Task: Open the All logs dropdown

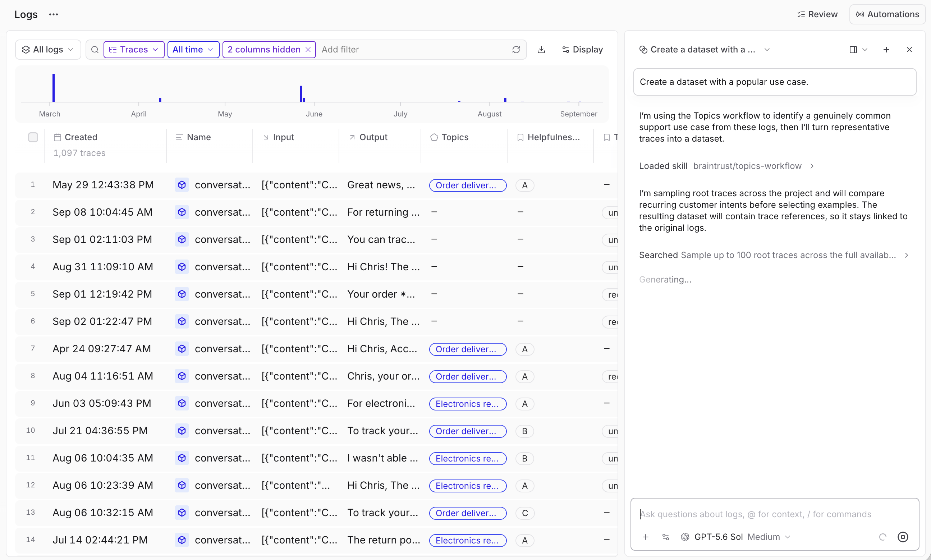Action: point(48,50)
